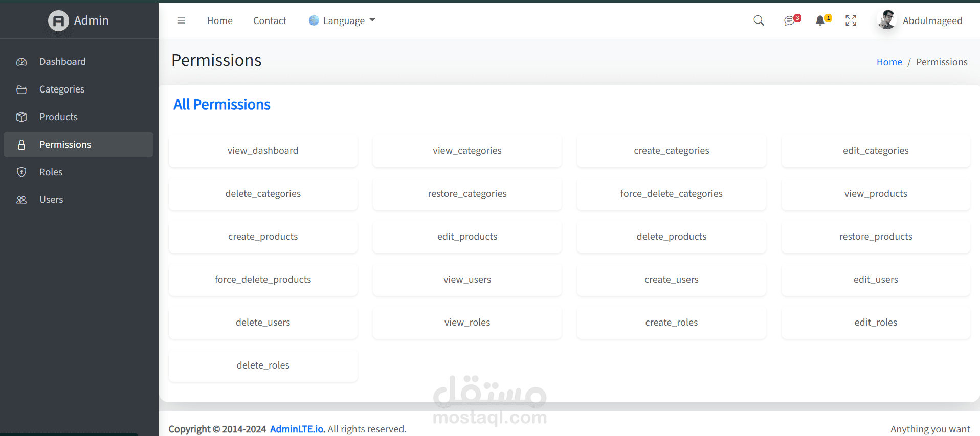
Task: Open Users in the sidebar
Action: 79,200
